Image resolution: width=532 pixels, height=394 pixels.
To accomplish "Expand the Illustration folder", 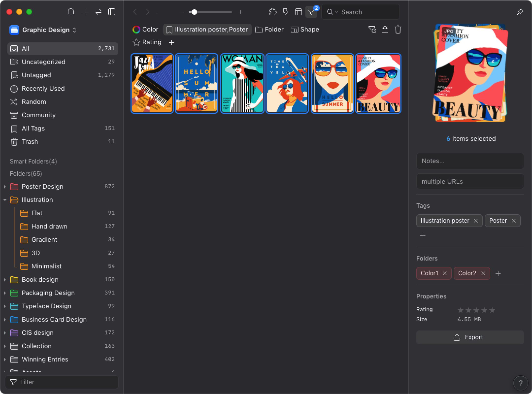I will pyautogui.click(x=4, y=200).
